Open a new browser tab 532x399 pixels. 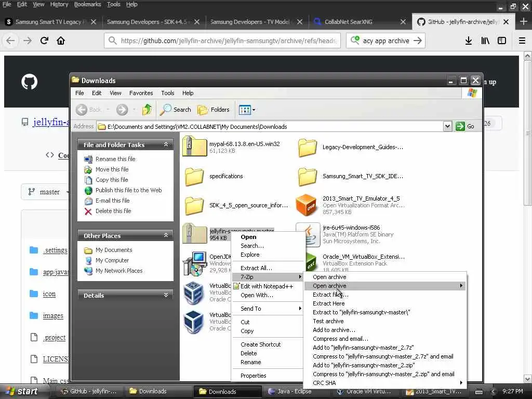[x=524, y=22]
